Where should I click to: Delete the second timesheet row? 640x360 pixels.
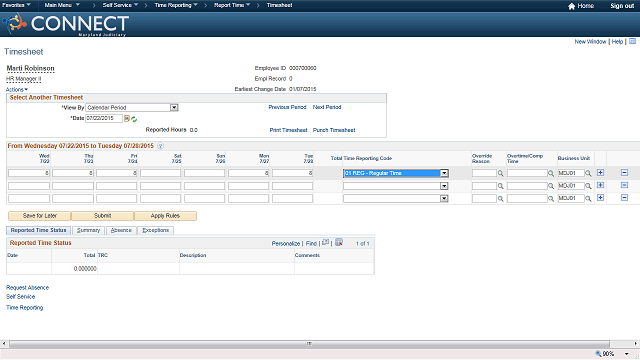(624, 185)
